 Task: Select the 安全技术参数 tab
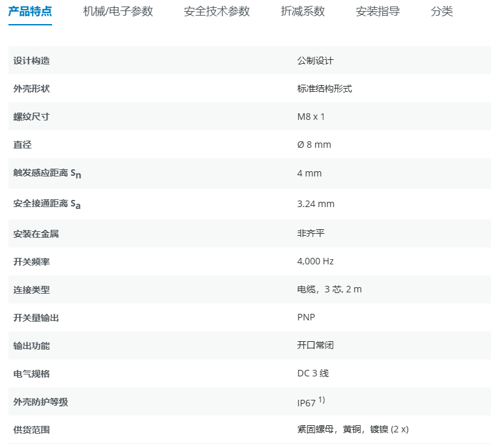217,12
